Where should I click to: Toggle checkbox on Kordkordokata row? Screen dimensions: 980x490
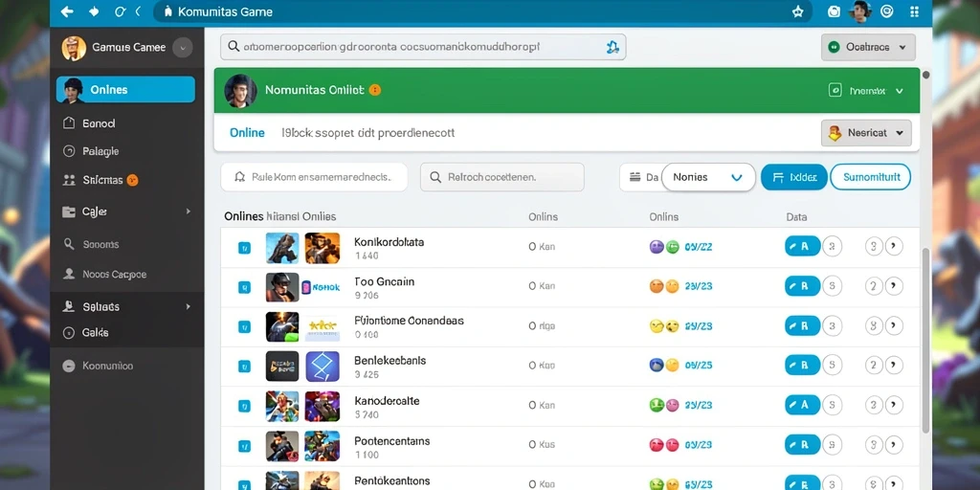click(244, 248)
